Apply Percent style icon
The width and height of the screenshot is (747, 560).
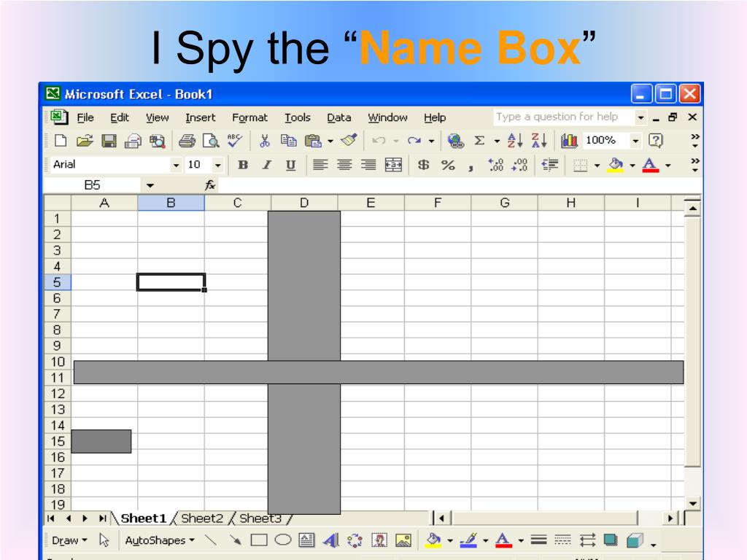click(448, 166)
